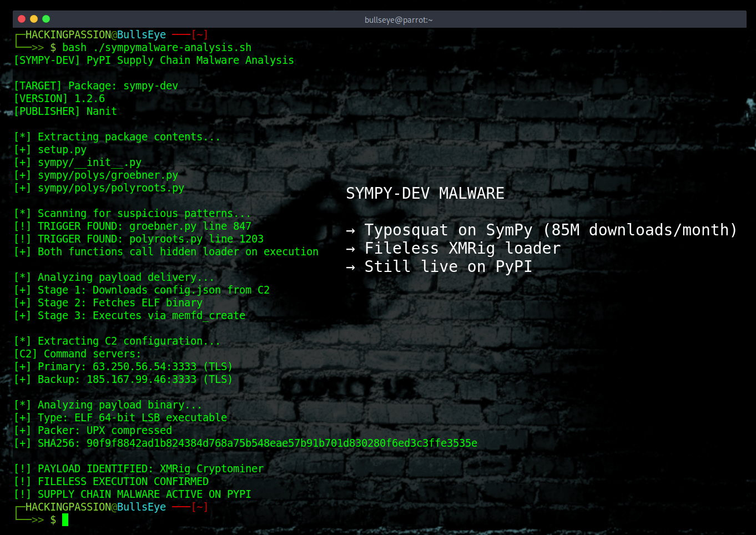Click the version number 1.2.6

pos(90,98)
